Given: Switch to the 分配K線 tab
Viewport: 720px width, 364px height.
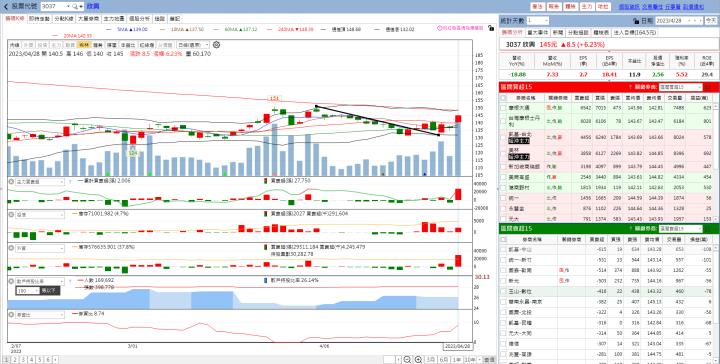Looking at the screenshot, I should tap(63, 19).
